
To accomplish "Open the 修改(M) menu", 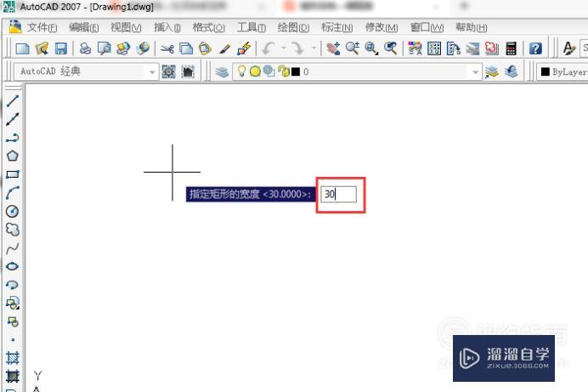I will [x=382, y=27].
